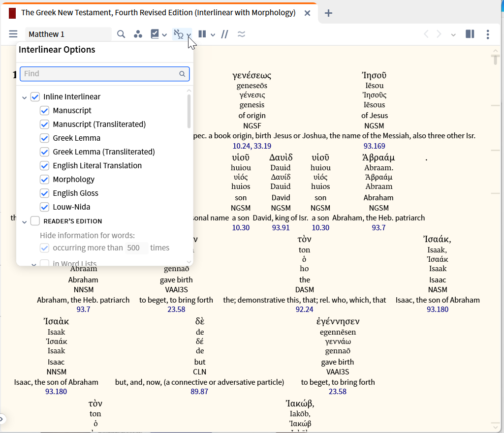The width and height of the screenshot is (504, 433).
Task: Click the parallel passages double-slash icon
Action: click(224, 34)
